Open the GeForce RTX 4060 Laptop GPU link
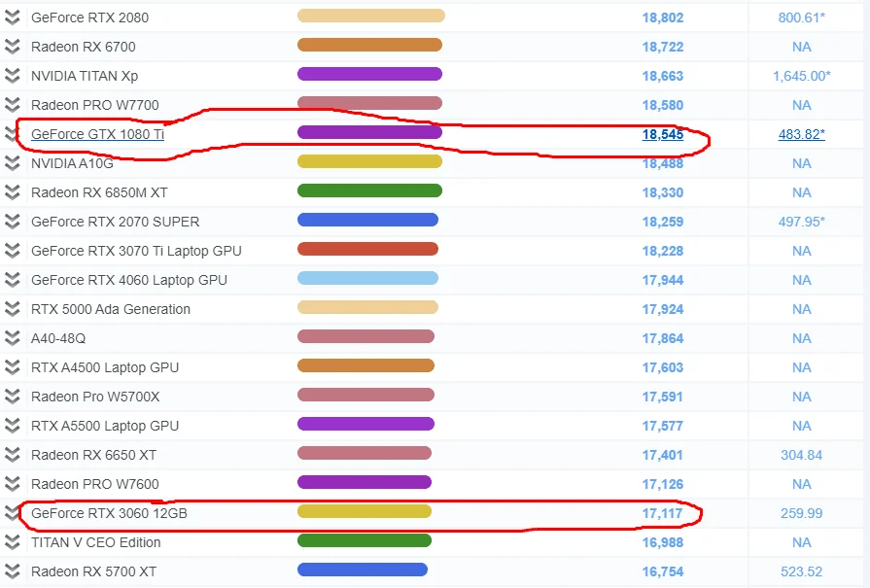This screenshot has height=588, width=870. pos(129,280)
